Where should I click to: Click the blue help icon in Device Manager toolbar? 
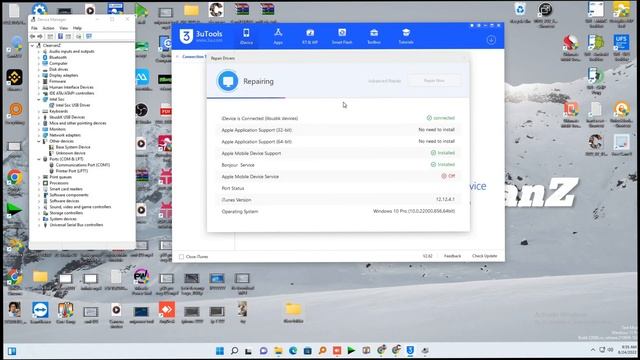pyautogui.click(x=60, y=36)
